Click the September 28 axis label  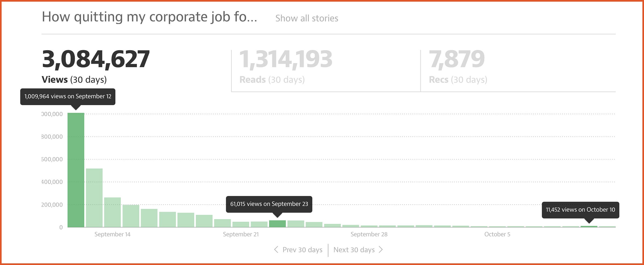click(369, 234)
